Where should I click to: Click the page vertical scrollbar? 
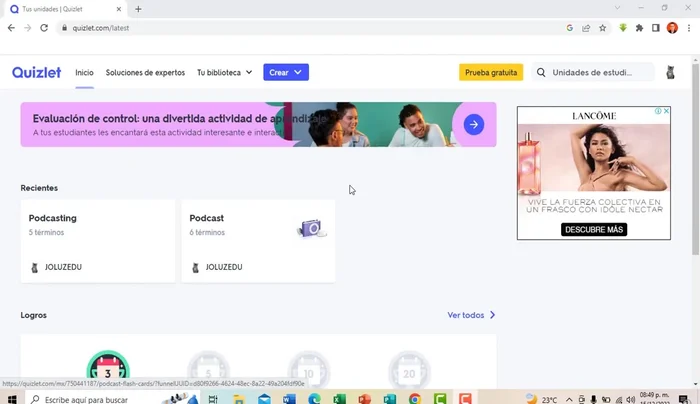695,159
